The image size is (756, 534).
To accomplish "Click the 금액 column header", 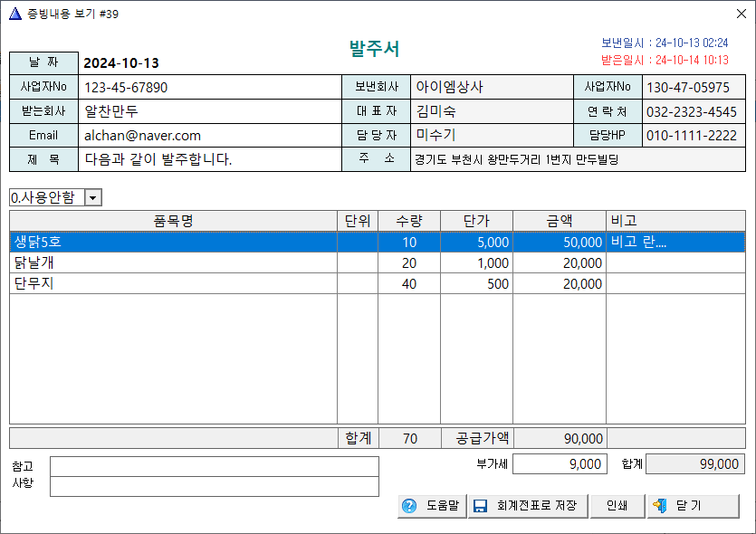I will (560, 221).
